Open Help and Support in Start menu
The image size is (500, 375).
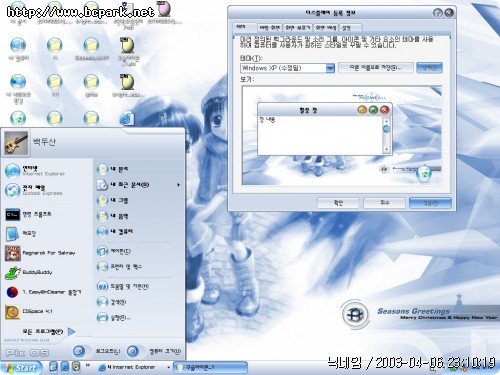pos(123,286)
